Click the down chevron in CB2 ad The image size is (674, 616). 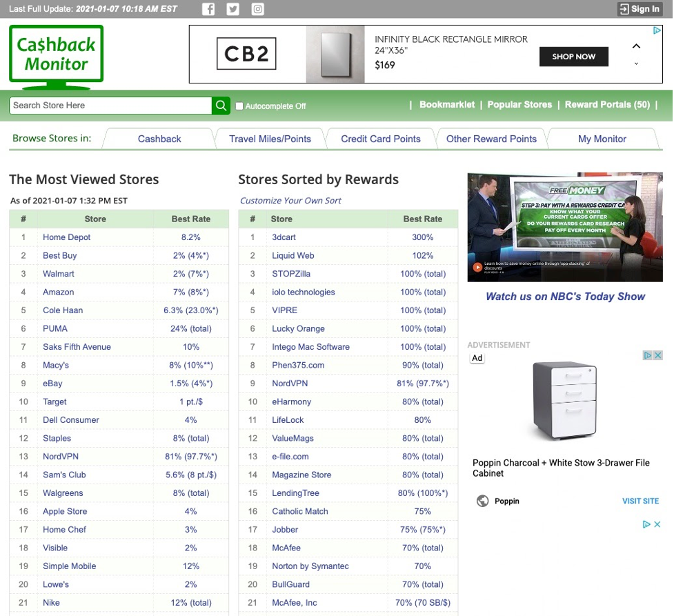pos(636,64)
